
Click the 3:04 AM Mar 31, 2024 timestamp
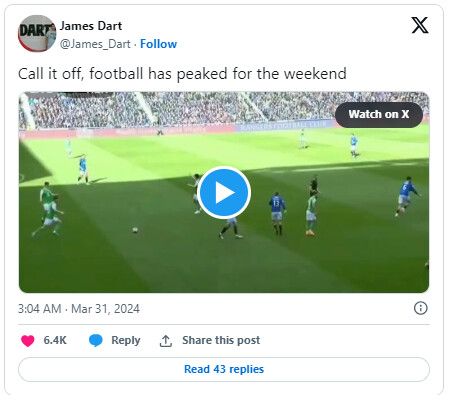(x=79, y=309)
